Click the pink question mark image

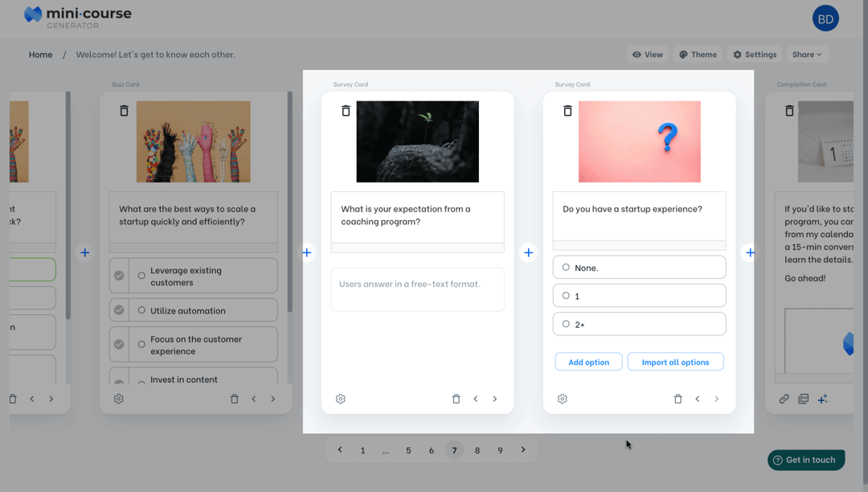click(x=640, y=141)
